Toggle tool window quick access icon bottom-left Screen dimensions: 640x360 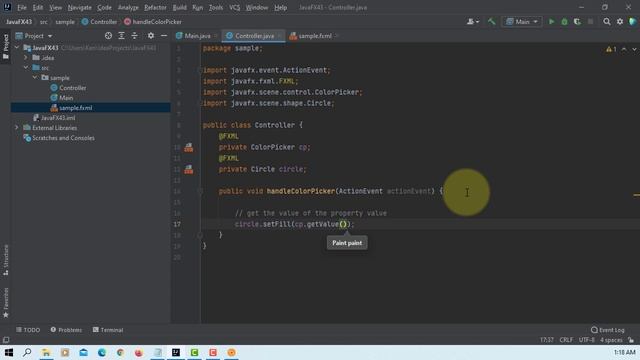[6, 340]
